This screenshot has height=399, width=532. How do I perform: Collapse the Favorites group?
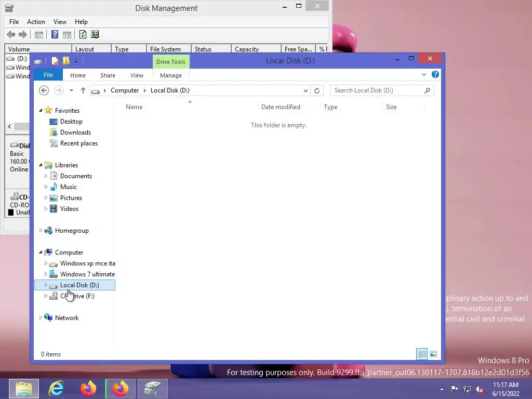click(41, 110)
